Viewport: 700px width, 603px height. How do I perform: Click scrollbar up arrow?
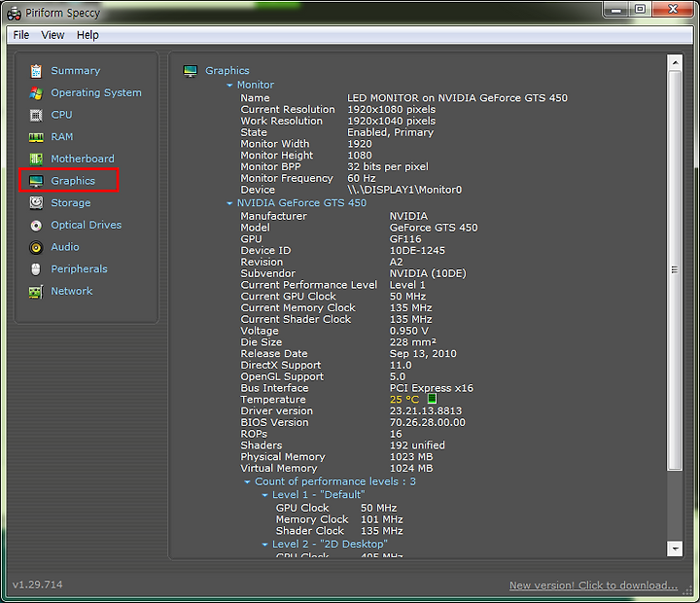[675, 62]
